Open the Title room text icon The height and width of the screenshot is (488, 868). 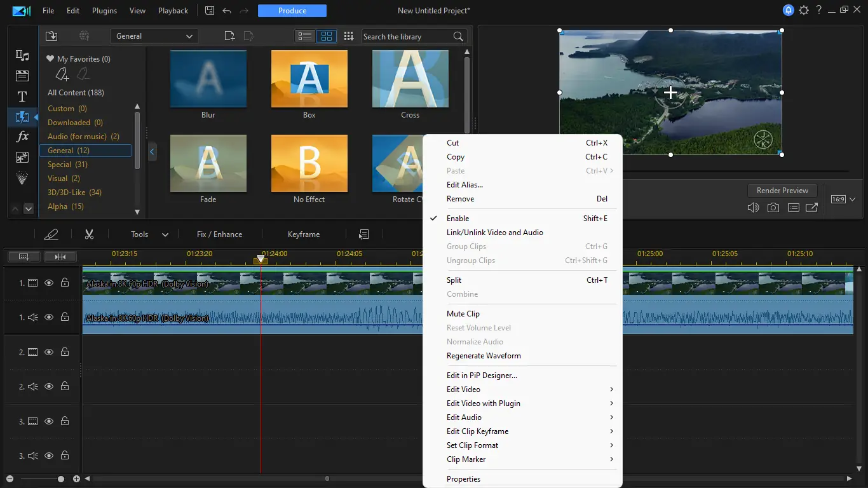[22, 97]
